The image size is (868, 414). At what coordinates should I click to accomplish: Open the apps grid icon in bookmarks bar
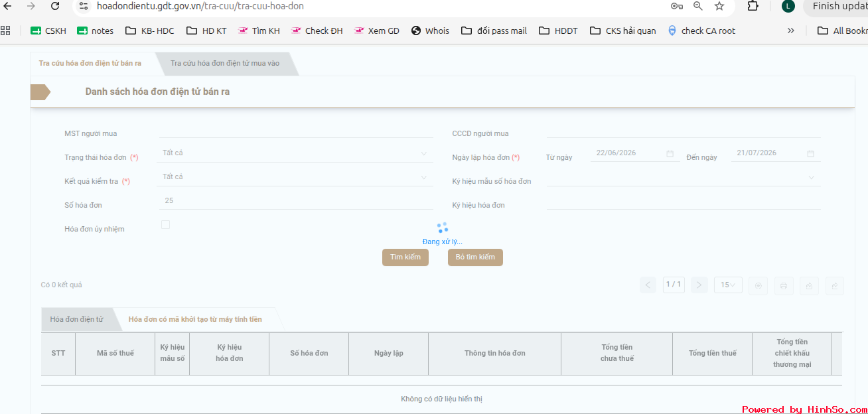tap(6, 31)
